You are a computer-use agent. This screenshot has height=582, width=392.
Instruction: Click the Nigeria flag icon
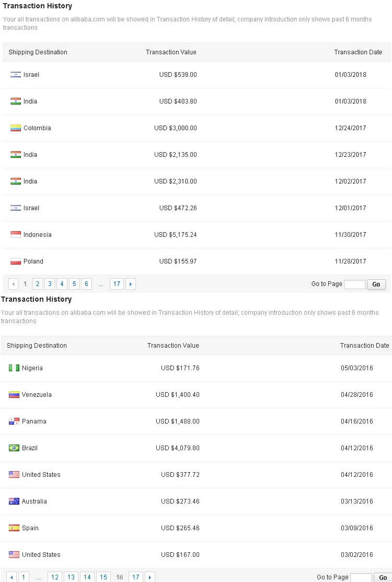click(14, 368)
